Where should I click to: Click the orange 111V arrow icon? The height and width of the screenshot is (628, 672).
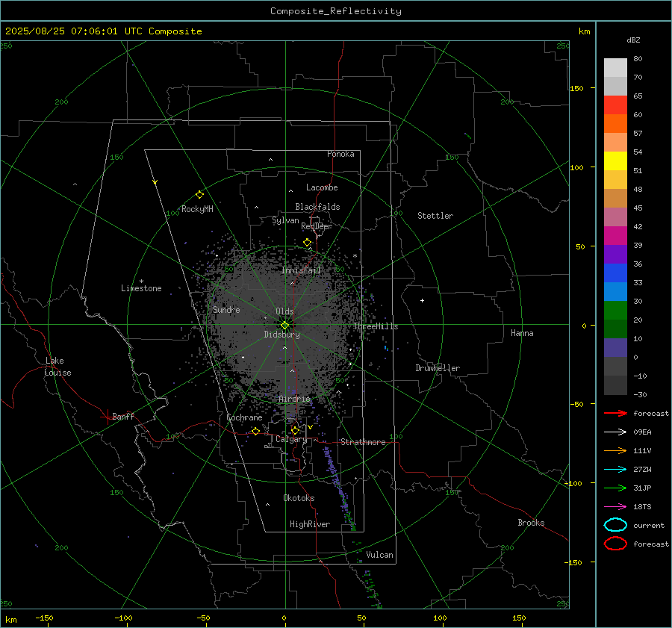pyautogui.click(x=615, y=450)
